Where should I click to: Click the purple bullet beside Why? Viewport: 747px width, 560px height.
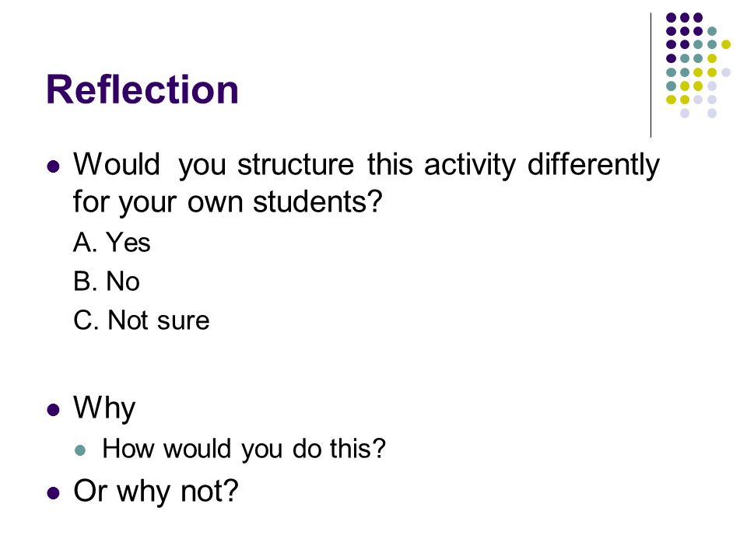(x=54, y=410)
